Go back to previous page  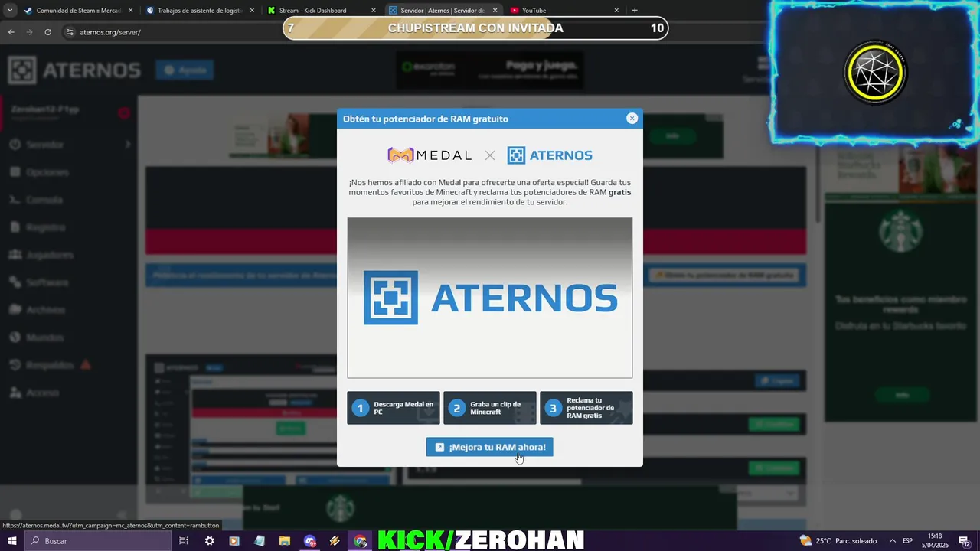[x=11, y=32]
